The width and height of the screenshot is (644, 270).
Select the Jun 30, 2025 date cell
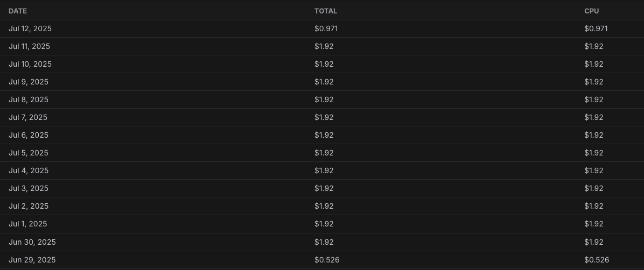pyautogui.click(x=32, y=242)
